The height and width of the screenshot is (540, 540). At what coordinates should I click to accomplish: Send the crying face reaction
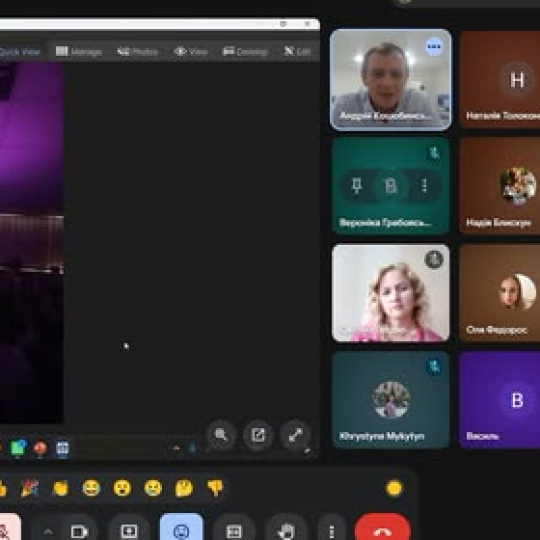pos(153,488)
